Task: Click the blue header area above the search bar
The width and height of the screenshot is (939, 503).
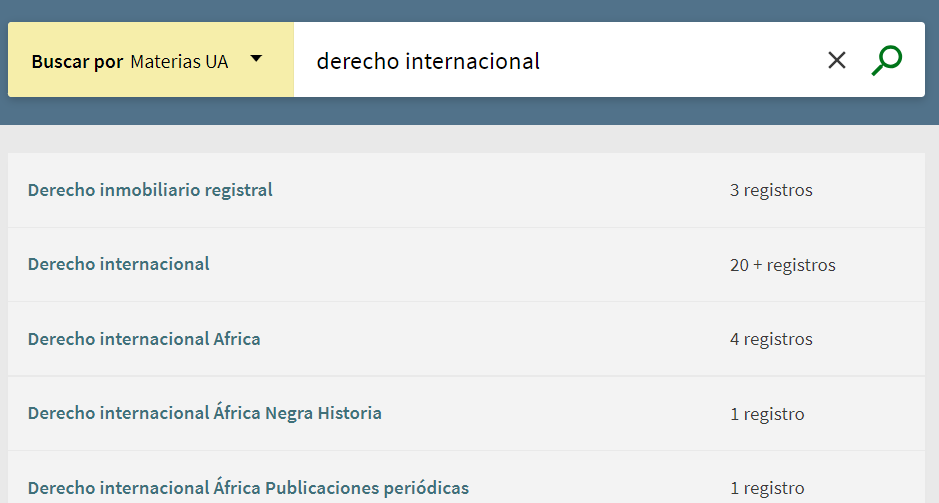Action: pyautogui.click(x=470, y=10)
